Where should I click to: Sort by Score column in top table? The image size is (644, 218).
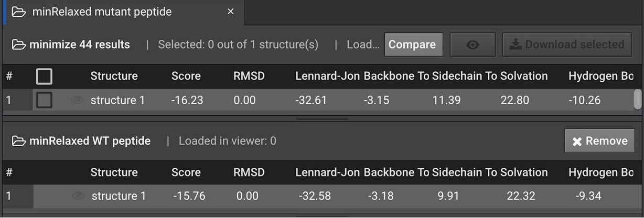tap(186, 76)
